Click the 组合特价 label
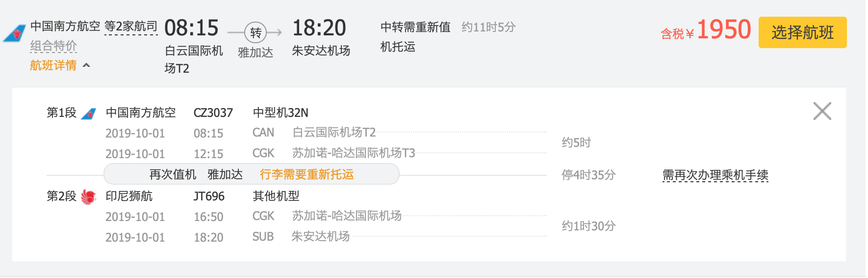 pyautogui.click(x=53, y=46)
